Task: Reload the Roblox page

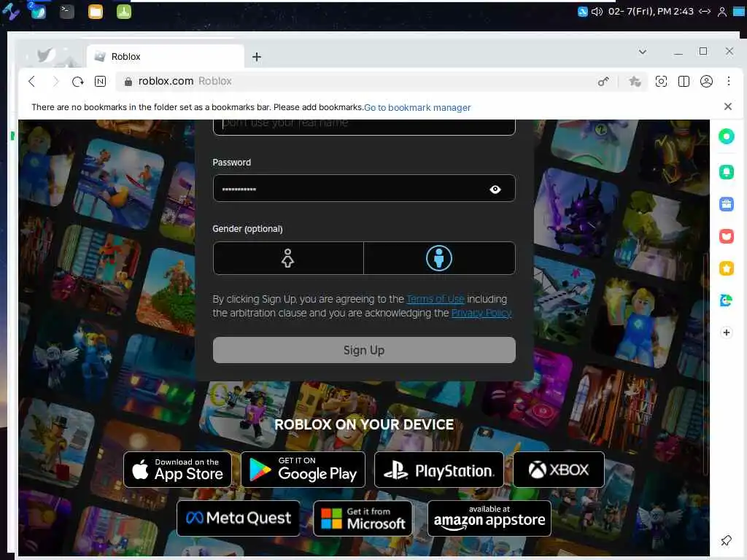Action: 77,82
